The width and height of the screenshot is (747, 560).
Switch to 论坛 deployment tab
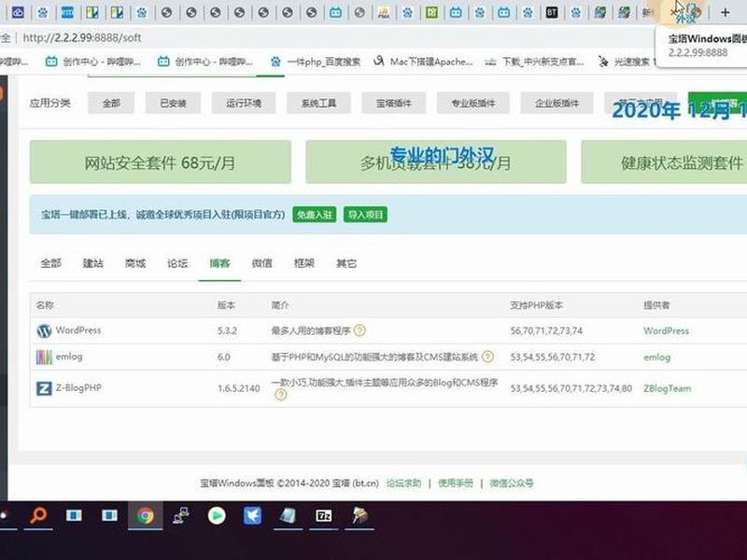click(177, 263)
